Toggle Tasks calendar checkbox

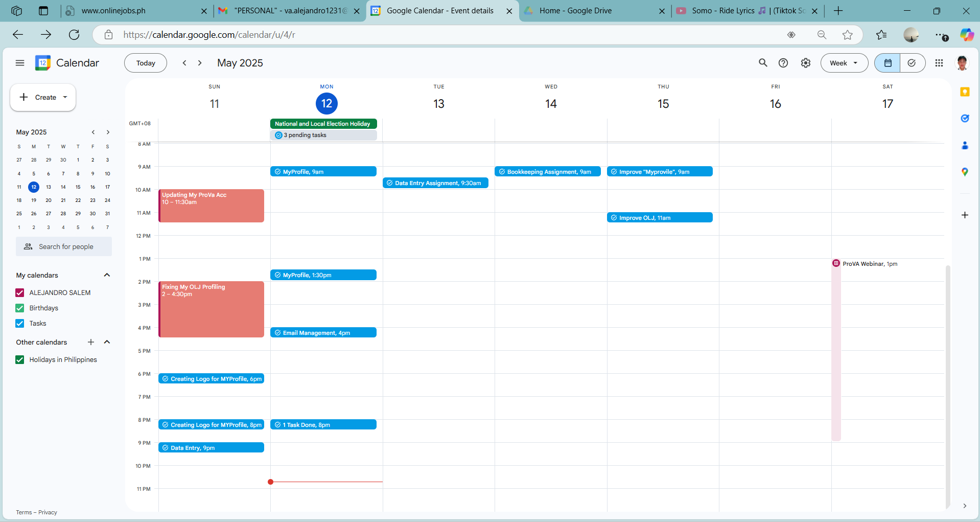click(x=20, y=323)
